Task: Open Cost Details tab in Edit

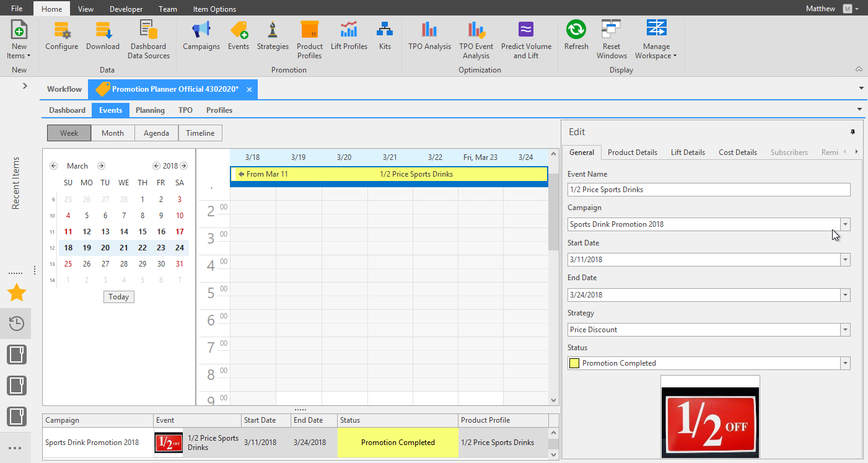Action: [x=738, y=152]
